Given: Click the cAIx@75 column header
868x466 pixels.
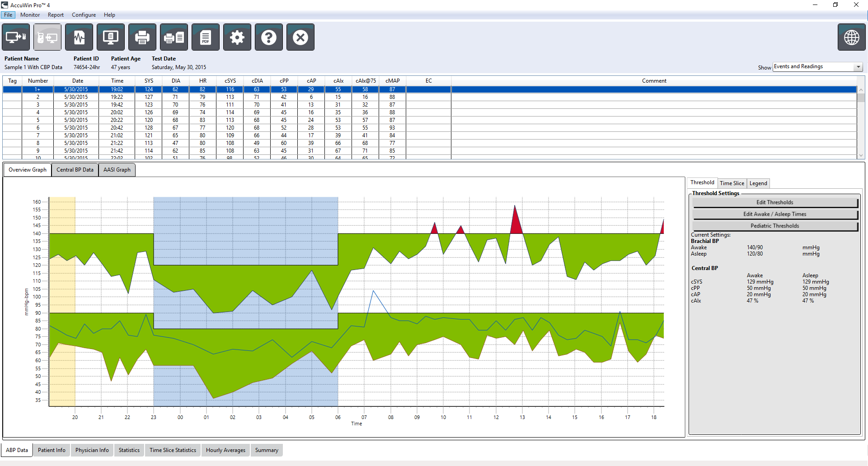Looking at the screenshot, I should 366,81.
